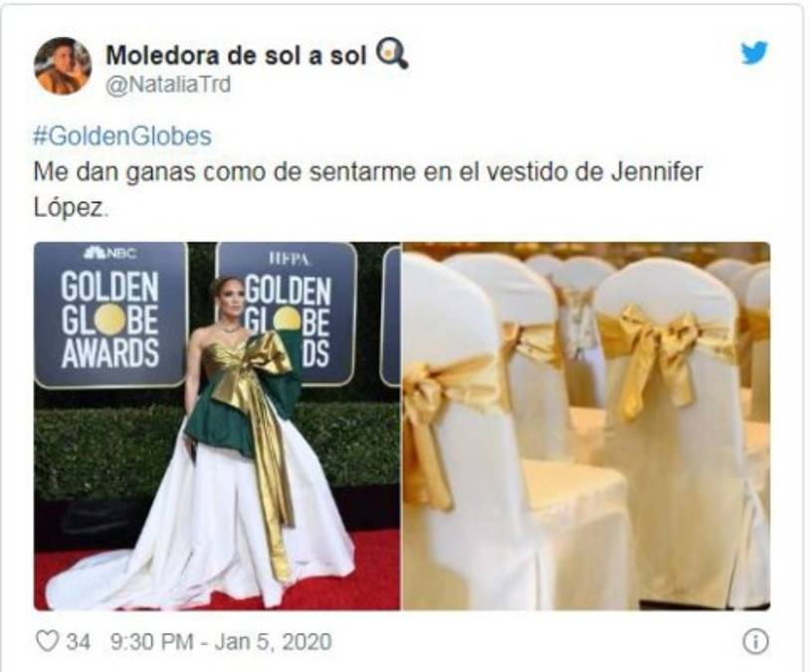The height and width of the screenshot is (672, 809).
Task: Open the white chair covers photo
Action: pyautogui.click(x=586, y=426)
